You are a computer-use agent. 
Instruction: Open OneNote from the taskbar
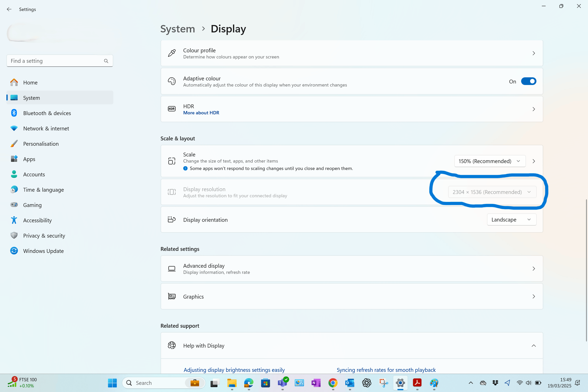316,383
